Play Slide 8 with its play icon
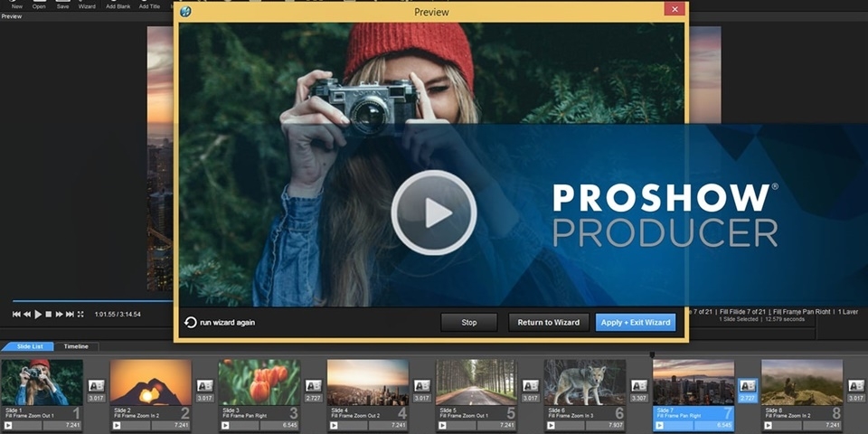 pos(768,425)
